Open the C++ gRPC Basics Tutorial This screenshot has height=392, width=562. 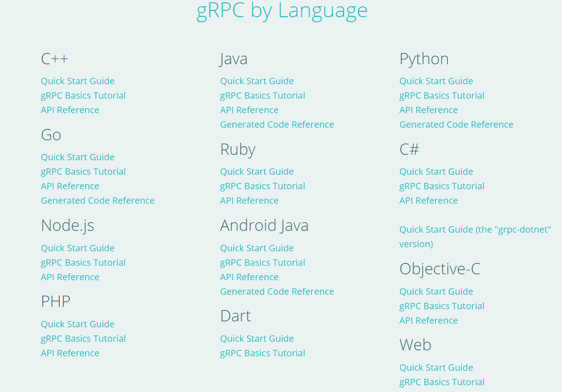click(83, 96)
